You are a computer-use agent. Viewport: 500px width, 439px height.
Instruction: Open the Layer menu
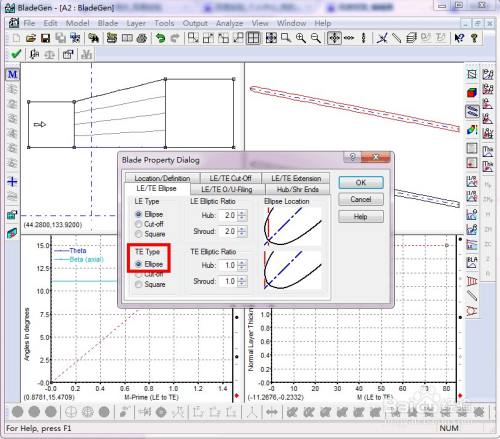[x=136, y=23]
